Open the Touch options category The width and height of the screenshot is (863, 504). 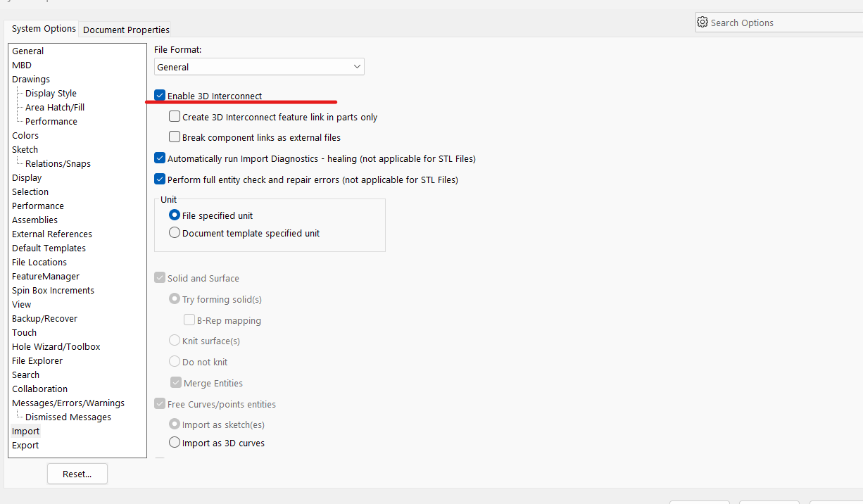pos(24,332)
